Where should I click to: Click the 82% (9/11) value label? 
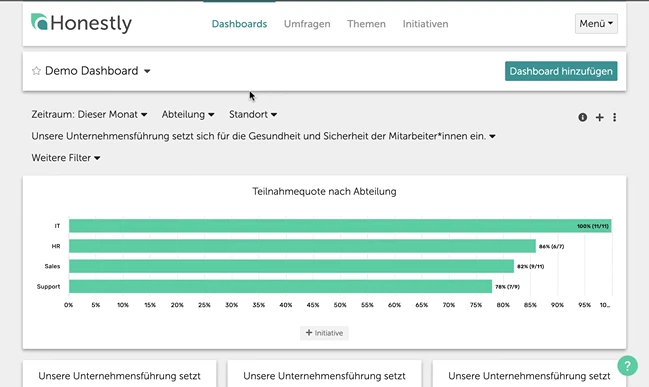[x=531, y=267]
